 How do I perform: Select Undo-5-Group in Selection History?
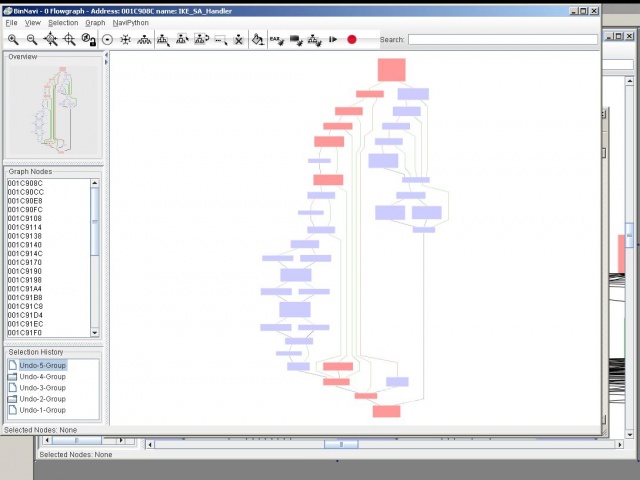[42, 365]
